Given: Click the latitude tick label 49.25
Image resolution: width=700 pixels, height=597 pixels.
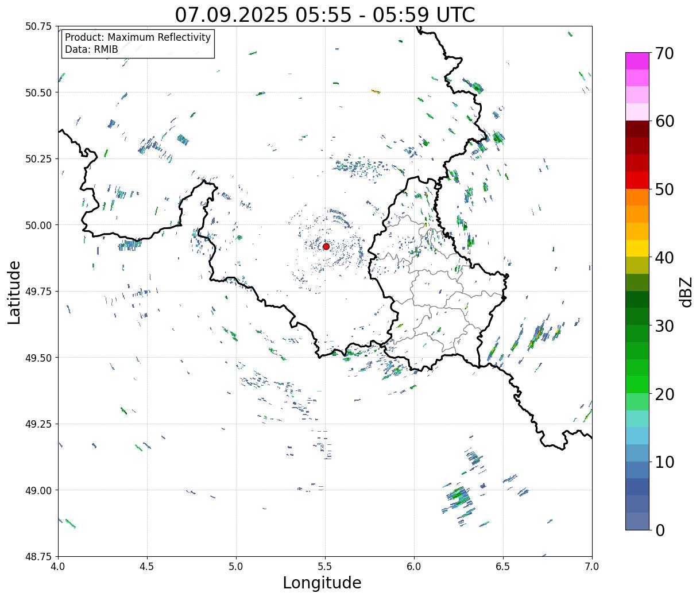Looking at the screenshot, I should 38,424.
